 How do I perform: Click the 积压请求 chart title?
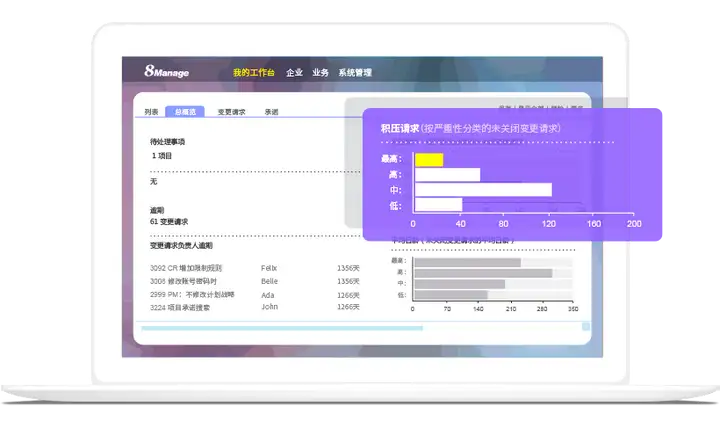470,129
